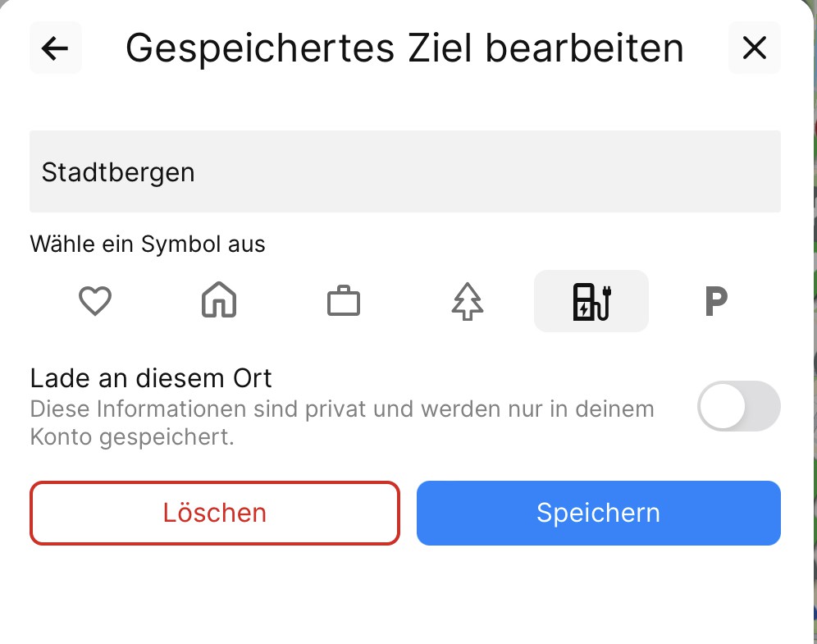Focus the Stadtbergen name field
Screen dimensions: 817x644
[404, 172]
